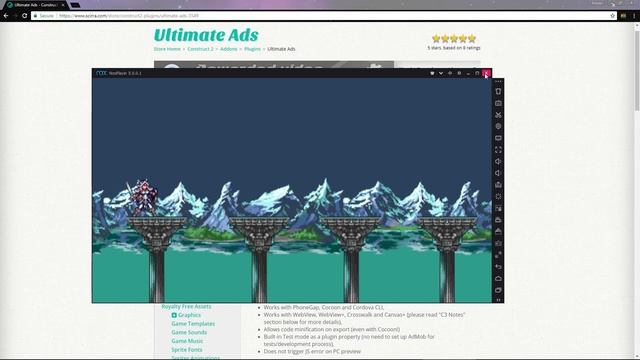Click the NoxPlayer volume up speaker icon
This screenshot has width=640, height=360.
[x=498, y=162]
